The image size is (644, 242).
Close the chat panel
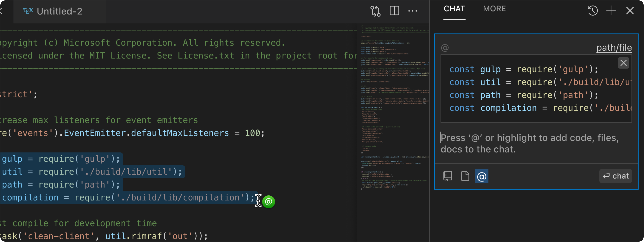pyautogui.click(x=630, y=10)
